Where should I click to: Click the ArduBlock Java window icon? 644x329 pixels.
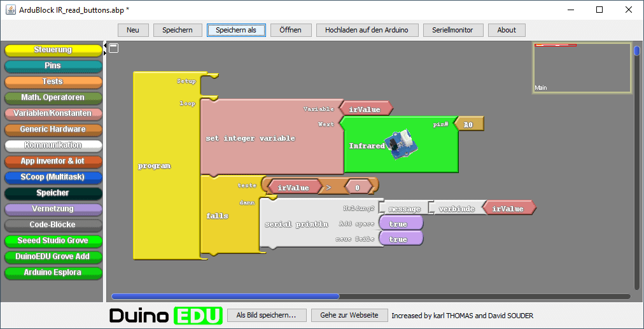pos(11,10)
